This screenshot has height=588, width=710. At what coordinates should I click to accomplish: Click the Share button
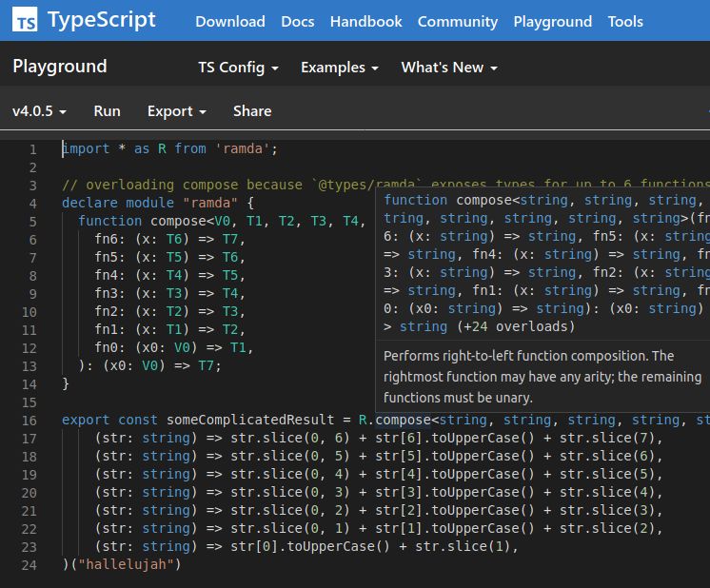(x=252, y=111)
